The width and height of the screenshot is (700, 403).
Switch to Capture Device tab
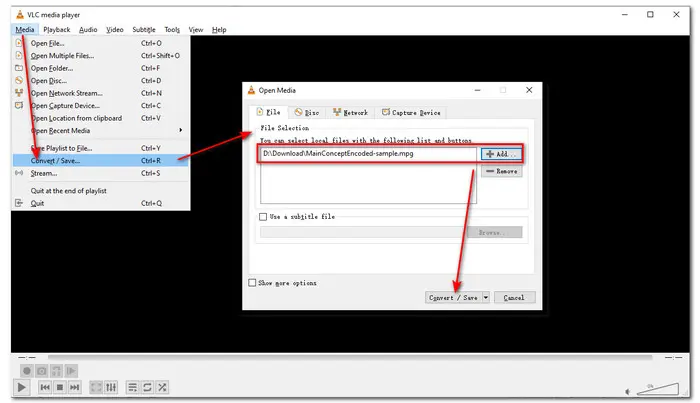pos(411,113)
